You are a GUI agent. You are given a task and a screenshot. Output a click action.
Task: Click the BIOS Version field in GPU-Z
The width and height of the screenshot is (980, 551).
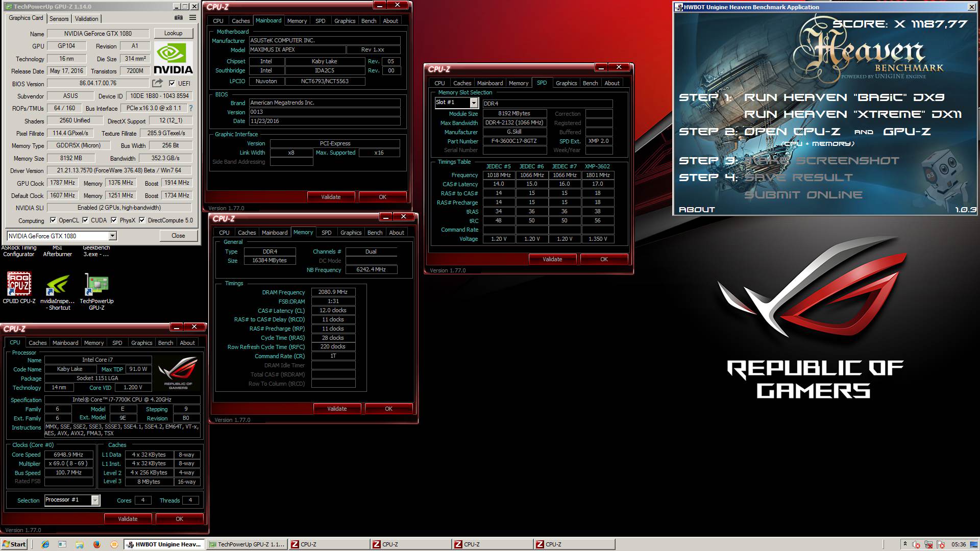tap(98, 83)
